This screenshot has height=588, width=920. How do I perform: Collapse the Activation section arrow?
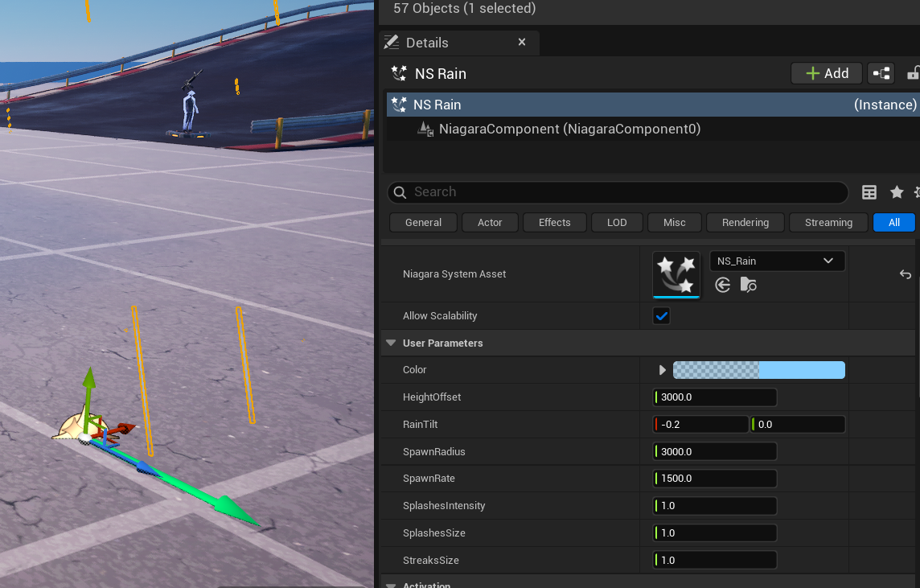pyautogui.click(x=391, y=585)
